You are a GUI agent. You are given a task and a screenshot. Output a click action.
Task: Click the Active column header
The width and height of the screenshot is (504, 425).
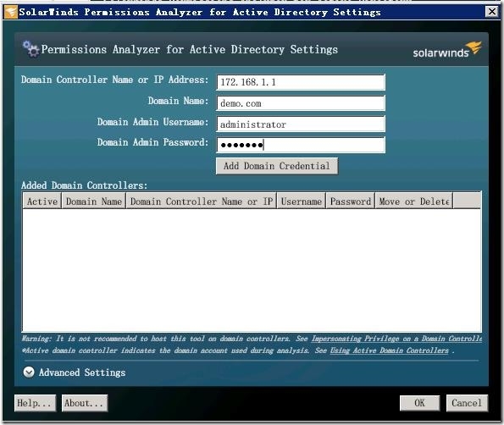[42, 201]
